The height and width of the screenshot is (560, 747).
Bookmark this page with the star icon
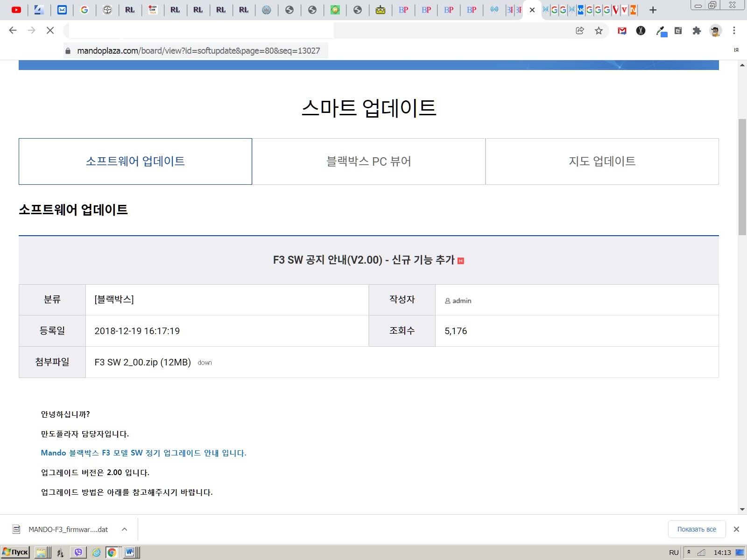(599, 31)
